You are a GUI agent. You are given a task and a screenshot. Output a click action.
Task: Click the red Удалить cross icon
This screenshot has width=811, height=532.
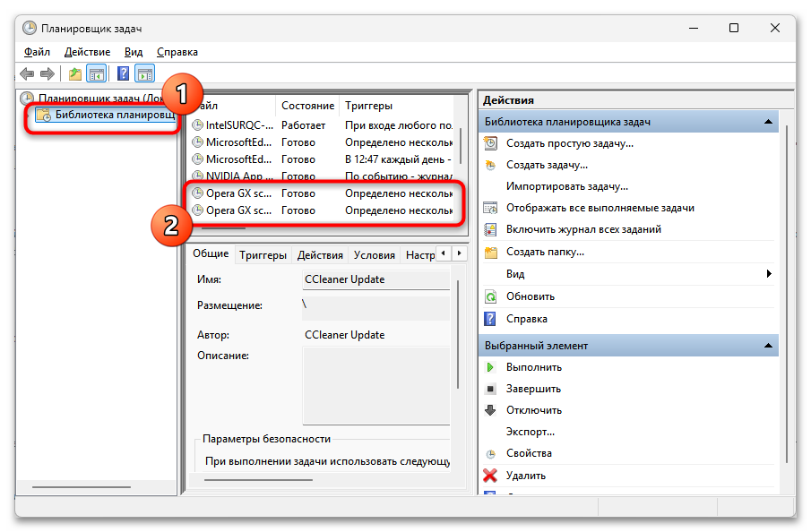[490, 476]
